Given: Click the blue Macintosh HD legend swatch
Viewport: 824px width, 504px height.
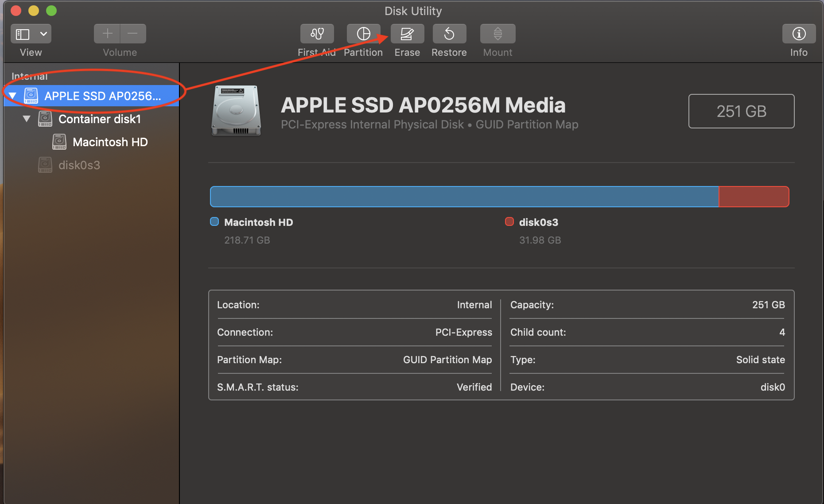Looking at the screenshot, I should (214, 221).
